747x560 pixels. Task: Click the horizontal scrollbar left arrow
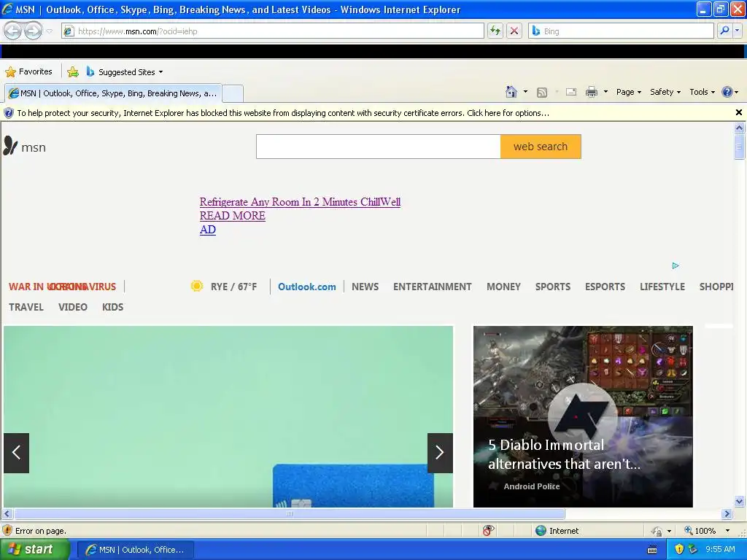[7, 514]
